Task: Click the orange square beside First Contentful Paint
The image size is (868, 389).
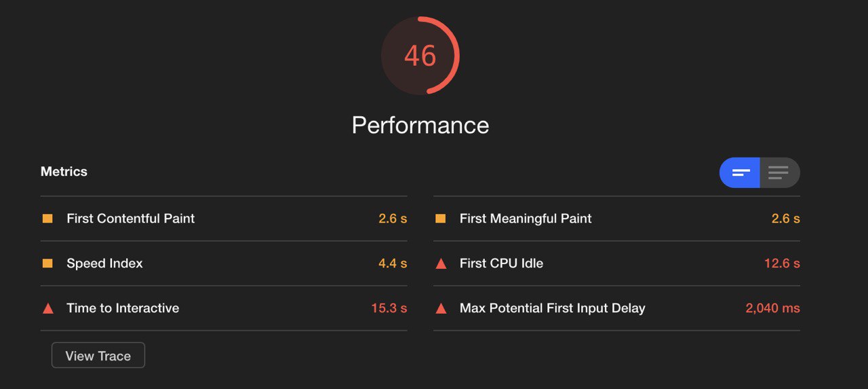Action: [47, 219]
